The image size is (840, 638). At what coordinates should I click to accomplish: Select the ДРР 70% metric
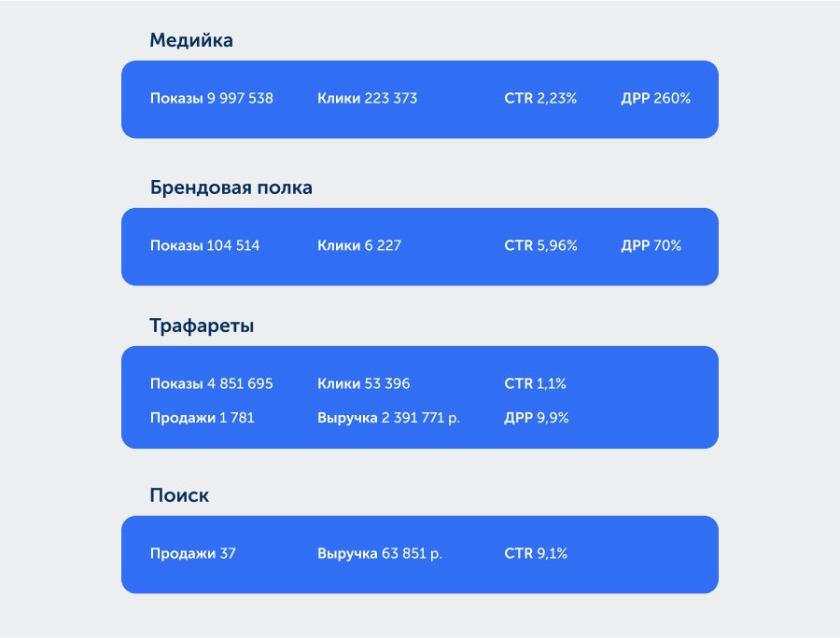(x=651, y=246)
